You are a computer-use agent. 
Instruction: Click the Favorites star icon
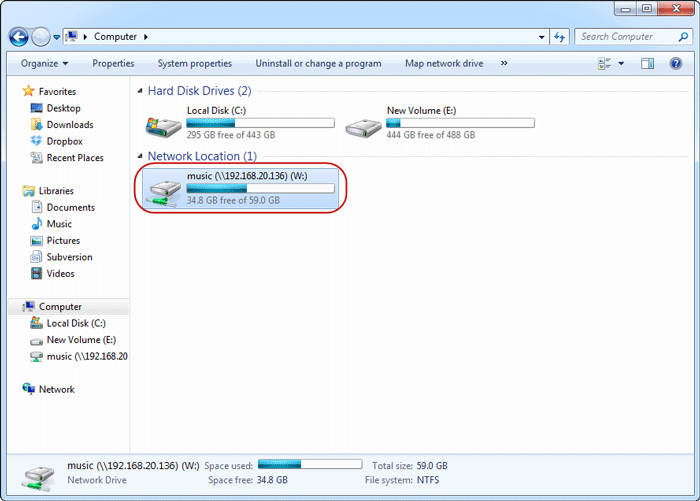tap(29, 91)
